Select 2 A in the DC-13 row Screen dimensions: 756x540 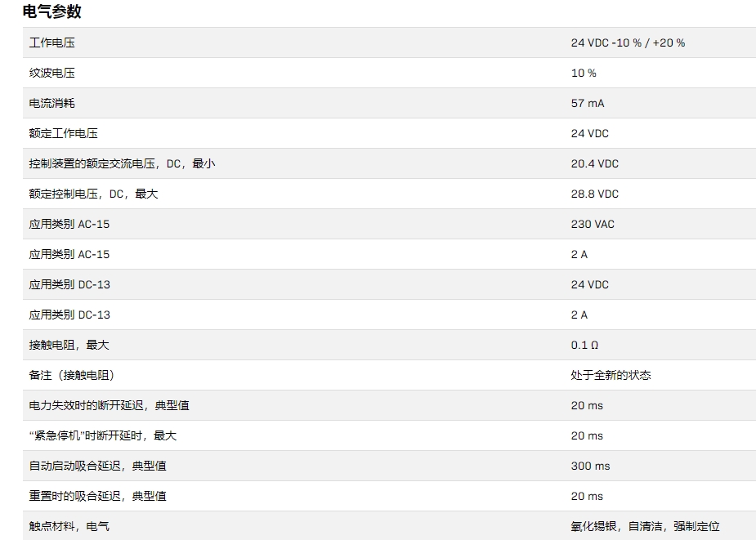coord(579,315)
